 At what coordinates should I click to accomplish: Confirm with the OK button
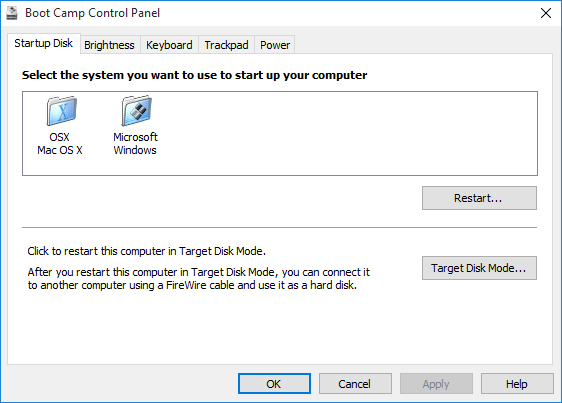coord(274,384)
